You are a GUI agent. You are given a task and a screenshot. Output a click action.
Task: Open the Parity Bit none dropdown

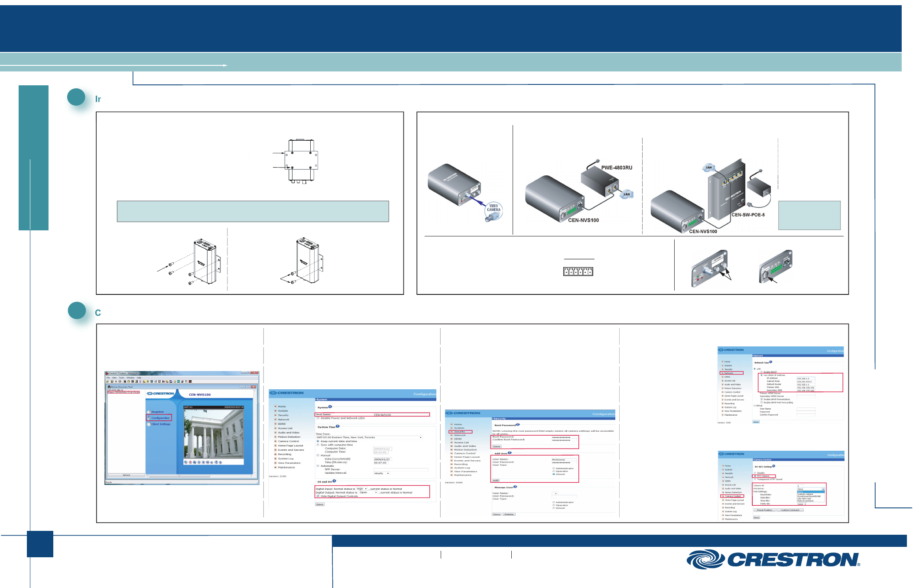point(802,504)
